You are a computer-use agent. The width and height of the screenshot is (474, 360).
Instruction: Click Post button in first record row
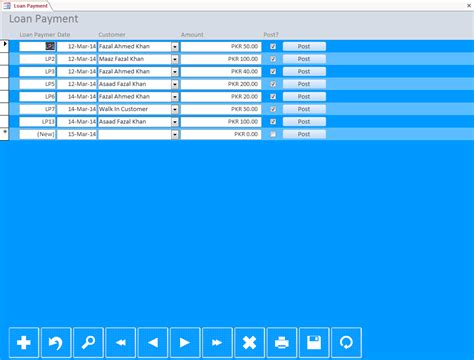point(304,46)
